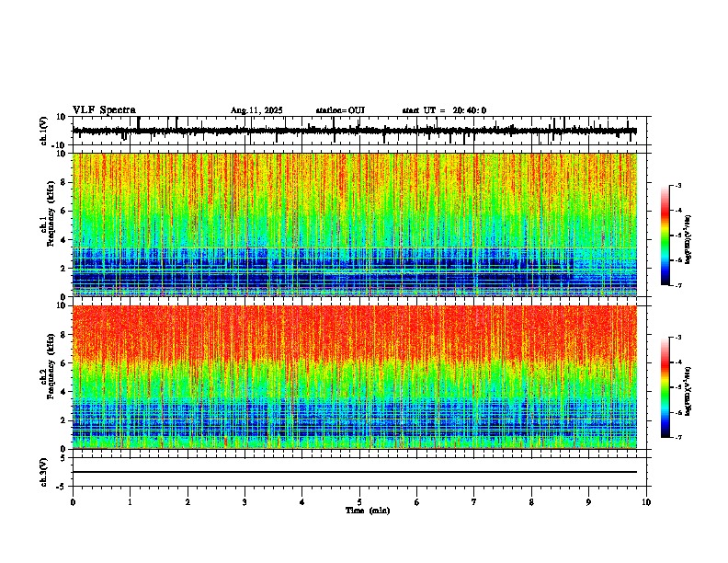Click the -7 label on ch.2 colorbar
The width and height of the screenshot is (728, 563).
click(x=678, y=437)
